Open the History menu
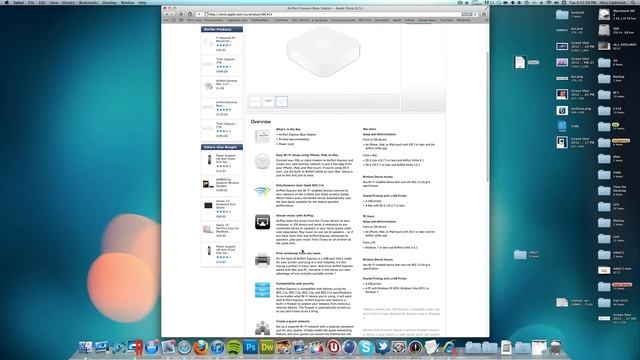The image size is (640, 360). click(x=68, y=2)
